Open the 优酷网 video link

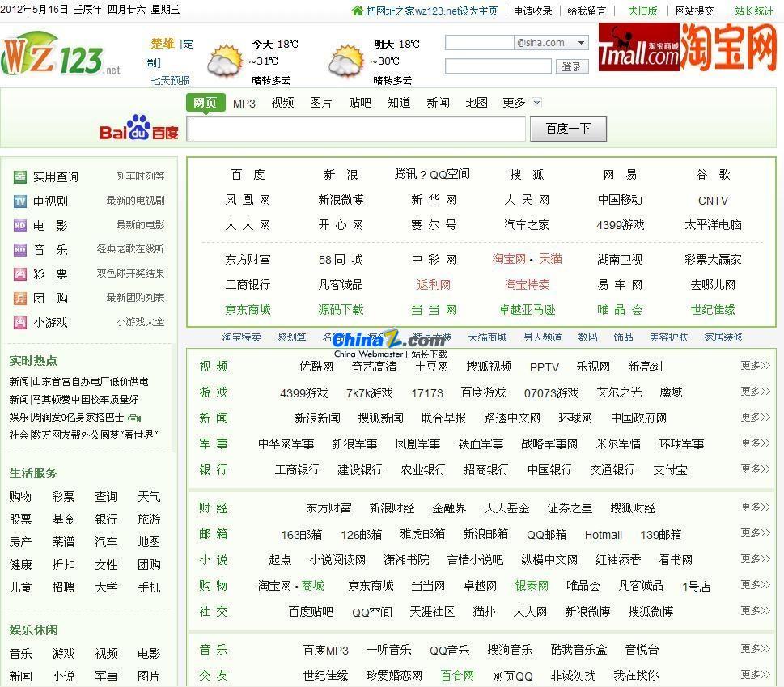tap(316, 367)
